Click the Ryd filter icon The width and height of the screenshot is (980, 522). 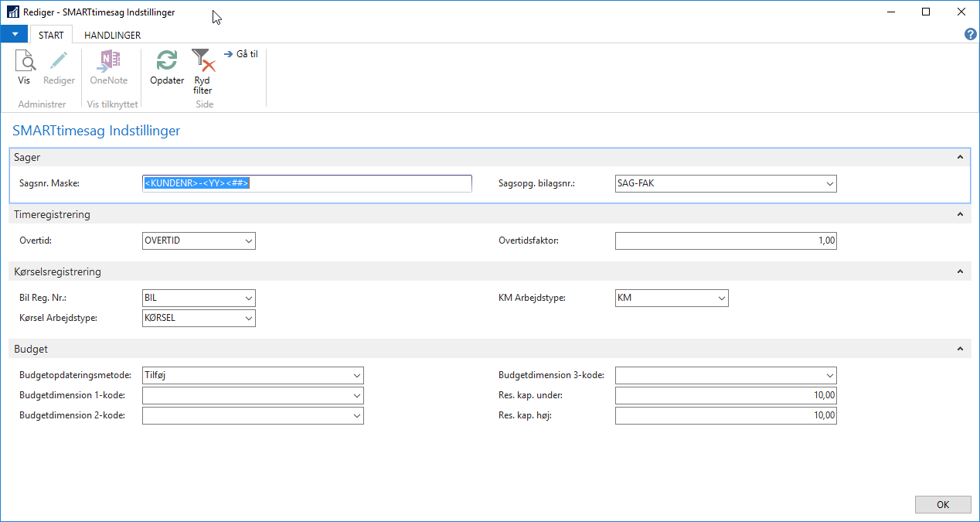(x=202, y=61)
